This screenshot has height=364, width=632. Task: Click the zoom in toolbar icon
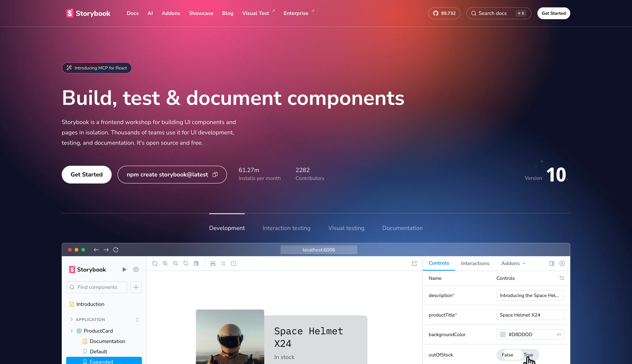(x=165, y=263)
